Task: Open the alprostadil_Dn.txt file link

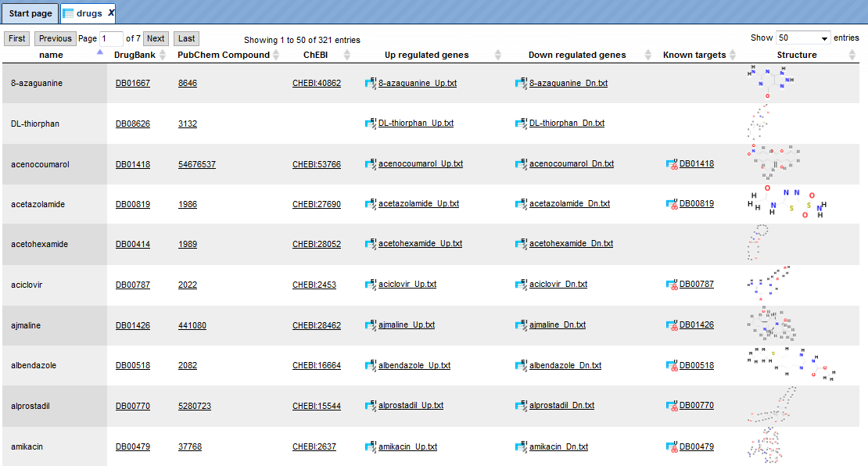Action: tap(562, 405)
